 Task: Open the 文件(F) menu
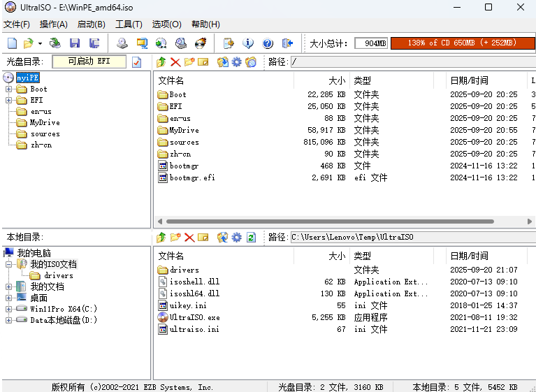tap(17, 24)
